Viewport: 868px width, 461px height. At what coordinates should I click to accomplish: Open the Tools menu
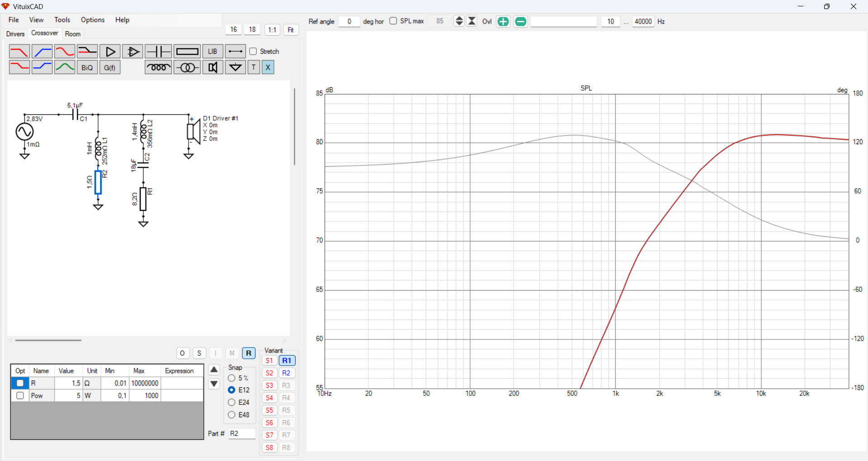pyautogui.click(x=62, y=20)
